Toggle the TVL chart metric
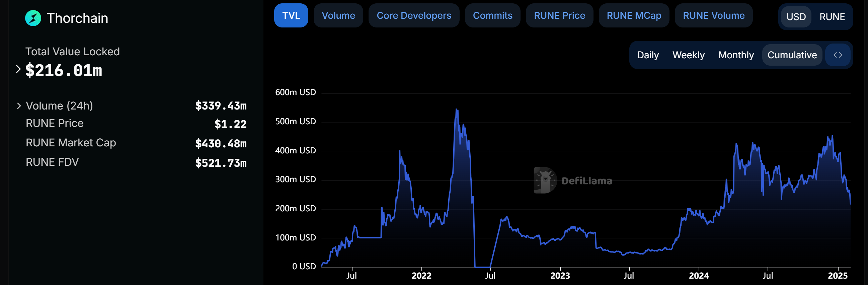Image resolution: width=868 pixels, height=285 pixels. pos(291,15)
